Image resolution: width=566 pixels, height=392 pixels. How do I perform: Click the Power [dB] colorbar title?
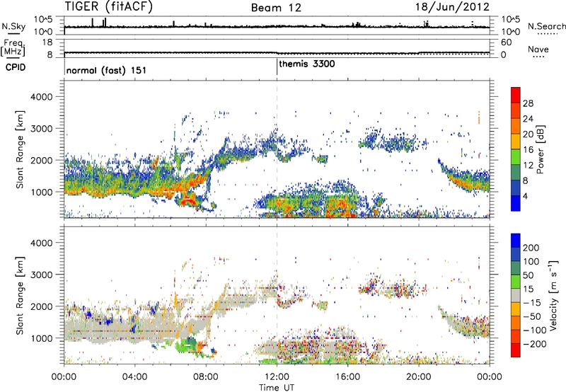tap(541, 149)
